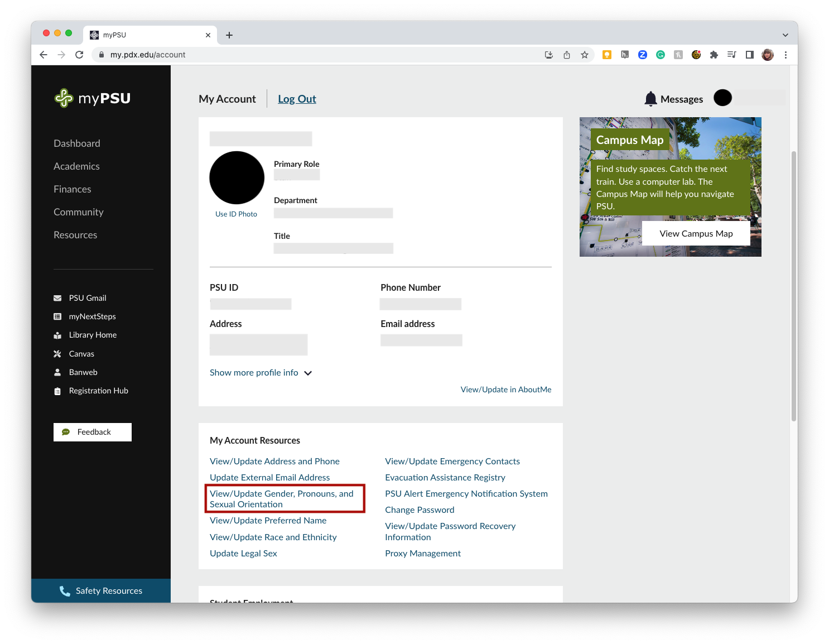Open View/Update Race and Ethnicity link
Viewport: 829px width, 644px height.
[x=273, y=537]
